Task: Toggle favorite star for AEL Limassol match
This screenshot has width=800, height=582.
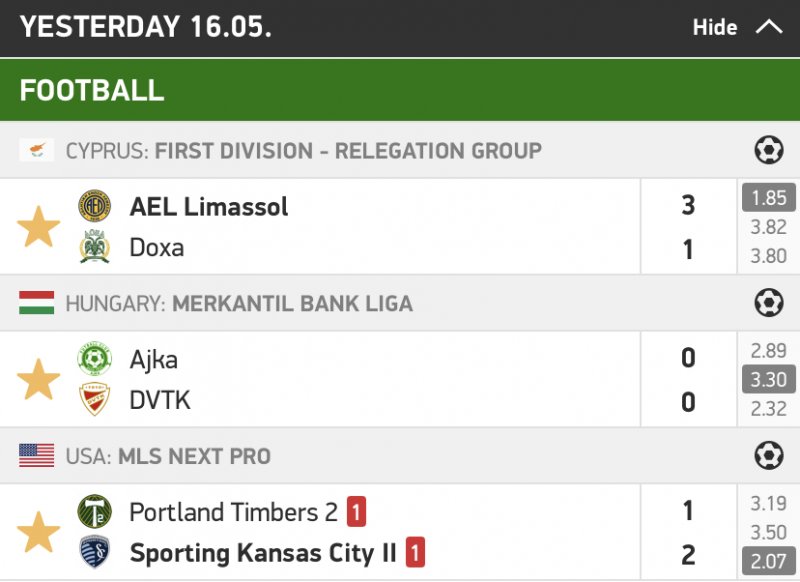Action: click(x=39, y=227)
